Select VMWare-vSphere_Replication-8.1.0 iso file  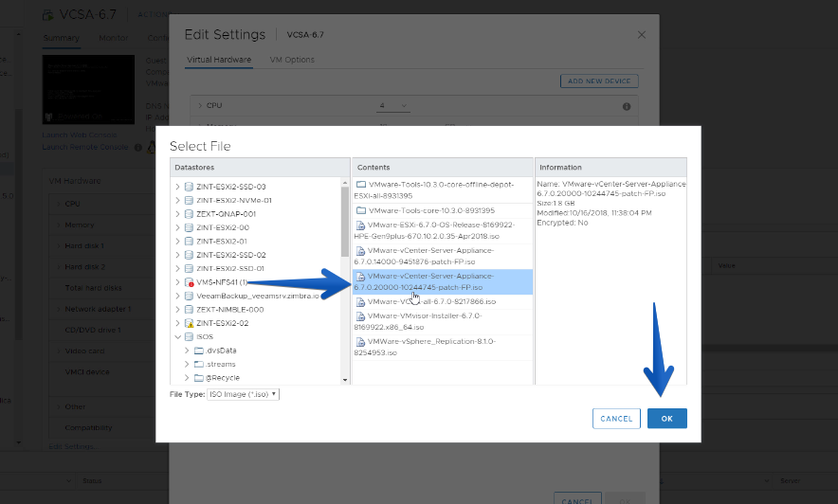pyautogui.click(x=442, y=347)
